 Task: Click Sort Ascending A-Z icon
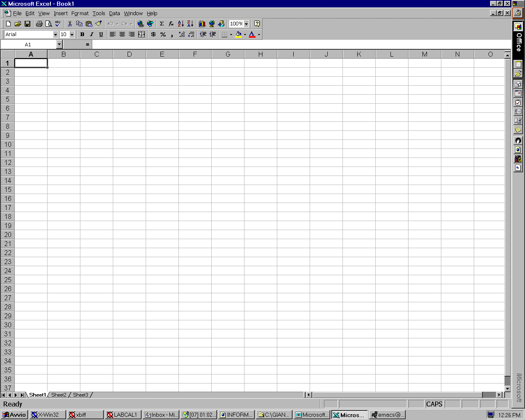181,24
